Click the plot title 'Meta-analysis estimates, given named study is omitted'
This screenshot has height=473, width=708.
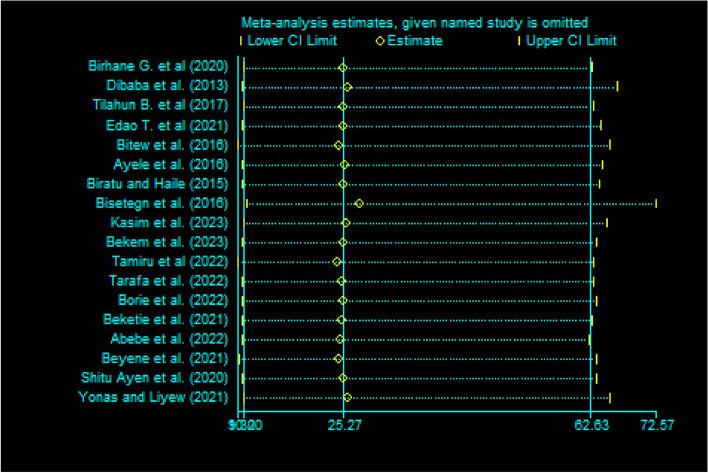point(415,23)
